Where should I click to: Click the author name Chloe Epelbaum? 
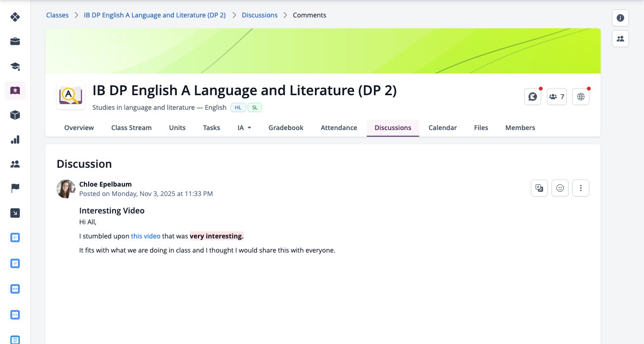point(106,184)
